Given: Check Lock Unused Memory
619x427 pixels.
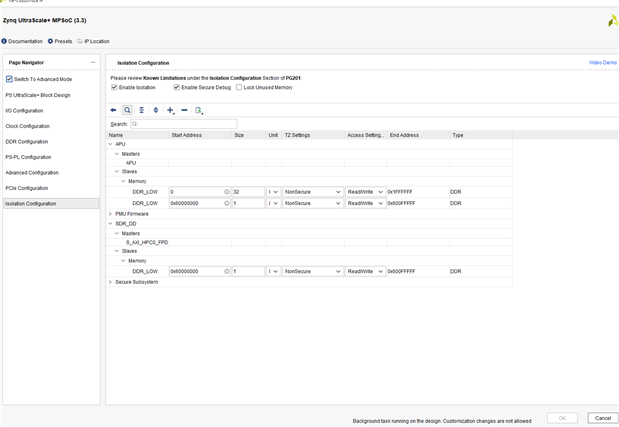Looking at the screenshot, I should click(x=238, y=87).
